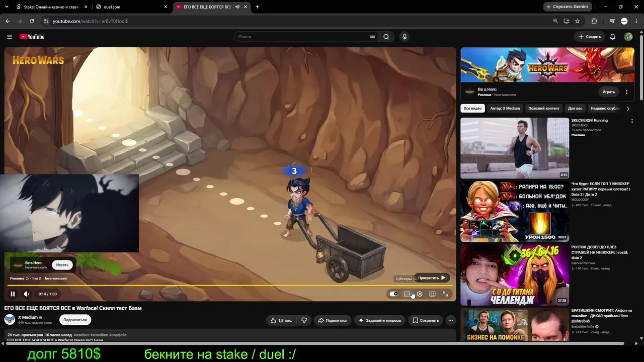The image size is (644, 362).
Task: Bookmark this page with the star
Action: click(x=577, y=21)
